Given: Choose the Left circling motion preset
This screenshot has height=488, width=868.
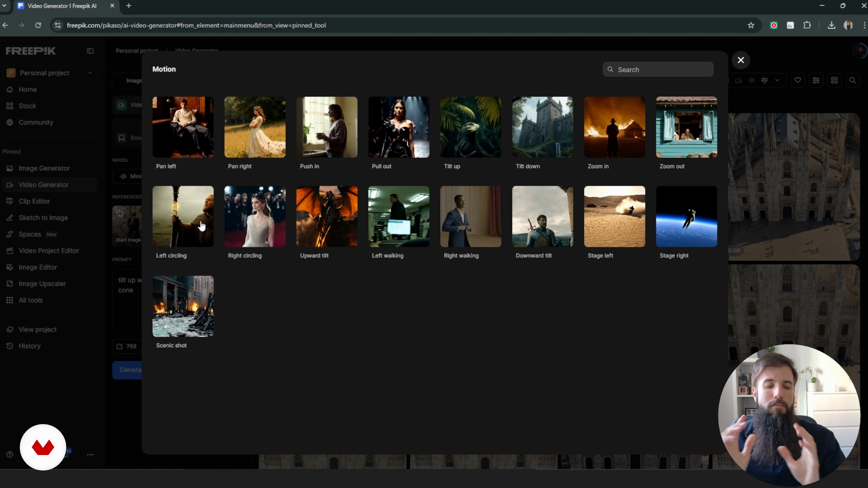Looking at the screenshot, I should [183, 217].
